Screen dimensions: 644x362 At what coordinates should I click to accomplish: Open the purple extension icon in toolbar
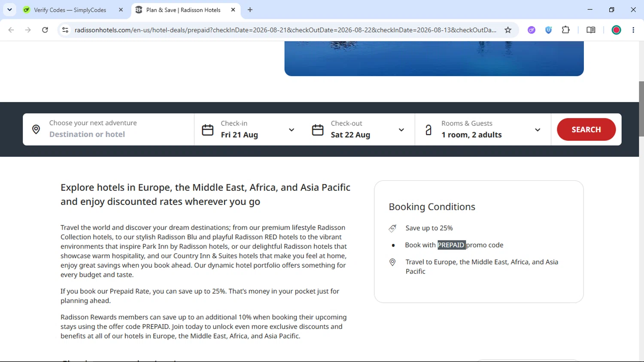point(532,30)
